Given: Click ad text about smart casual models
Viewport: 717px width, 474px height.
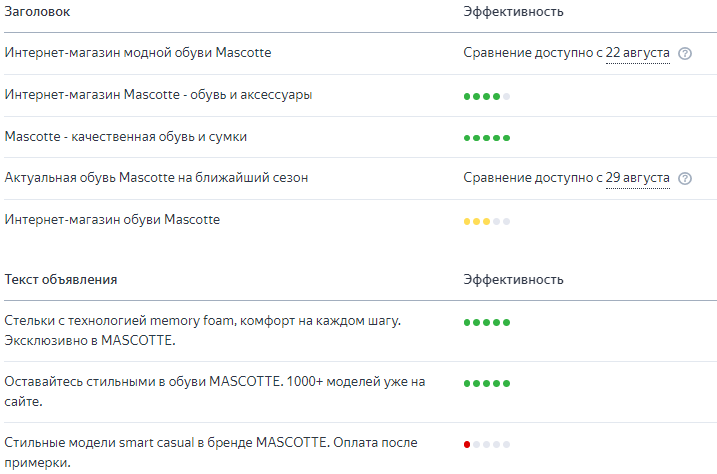Looking at the screenshot, I should point(210,452).
